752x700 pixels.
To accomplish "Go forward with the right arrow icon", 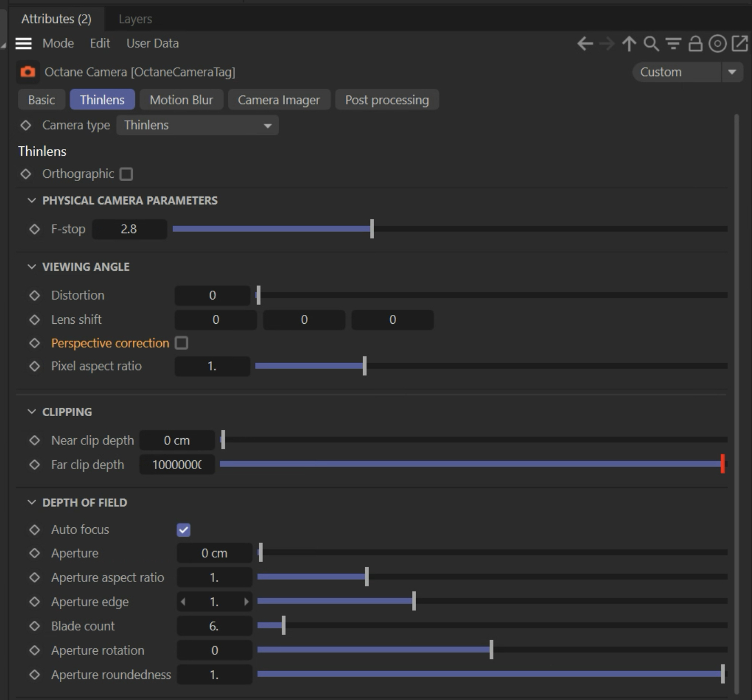I will click(x=607, y=44).
